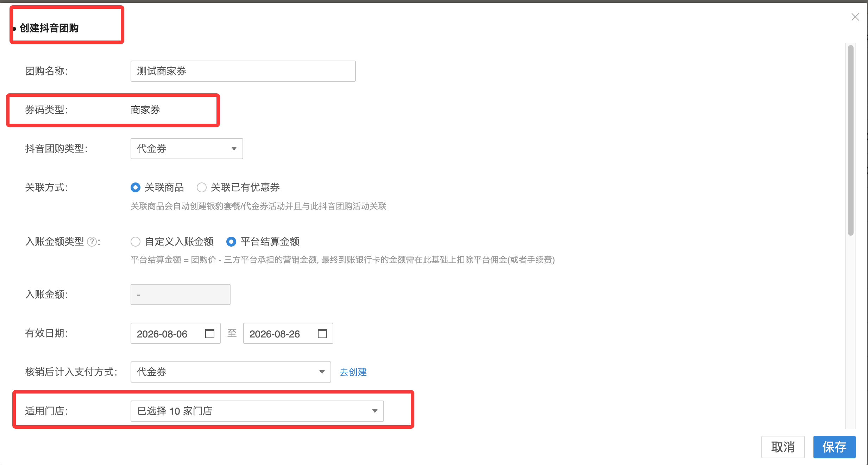This screenshot has width=868, height=465.
Task: Click the 去创建 link
Action: coord(353,372)
